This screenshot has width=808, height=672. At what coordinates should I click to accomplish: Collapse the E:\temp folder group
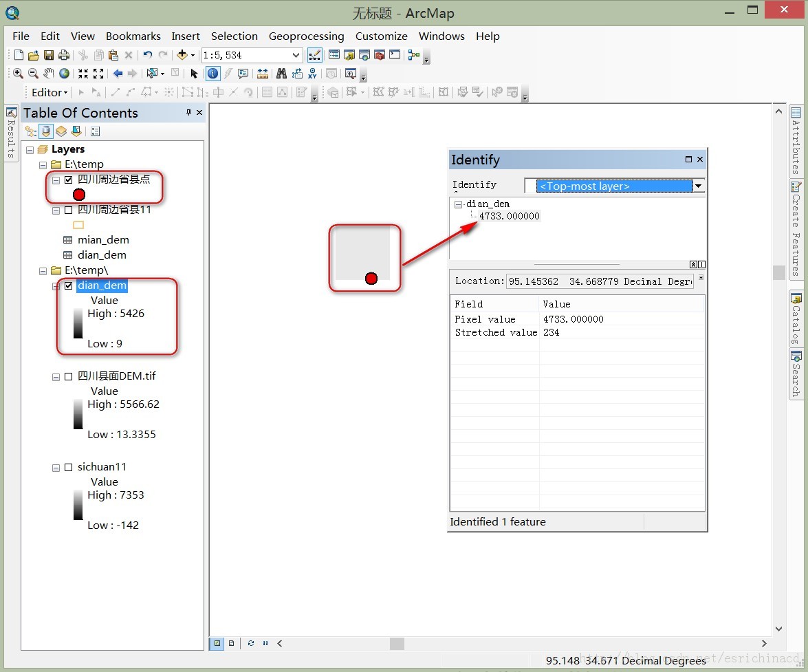pyautogui.click(x=43, y=165)
